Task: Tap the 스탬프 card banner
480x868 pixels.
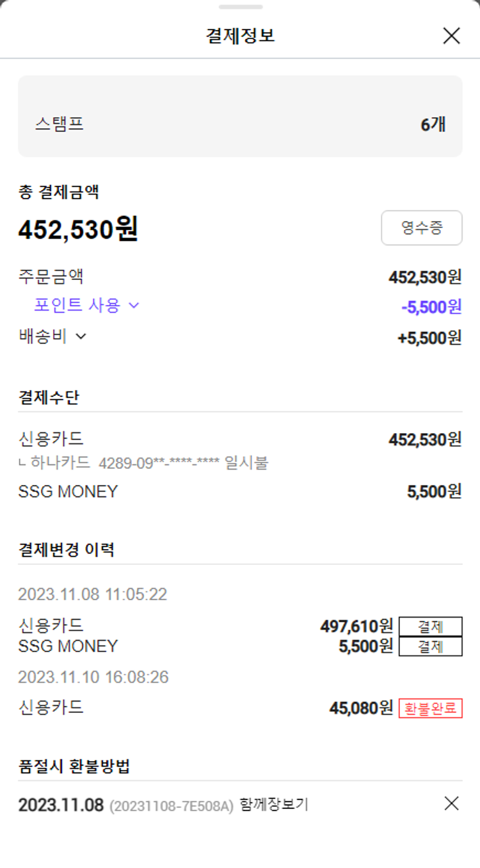Action: click(x=240, y=117)
